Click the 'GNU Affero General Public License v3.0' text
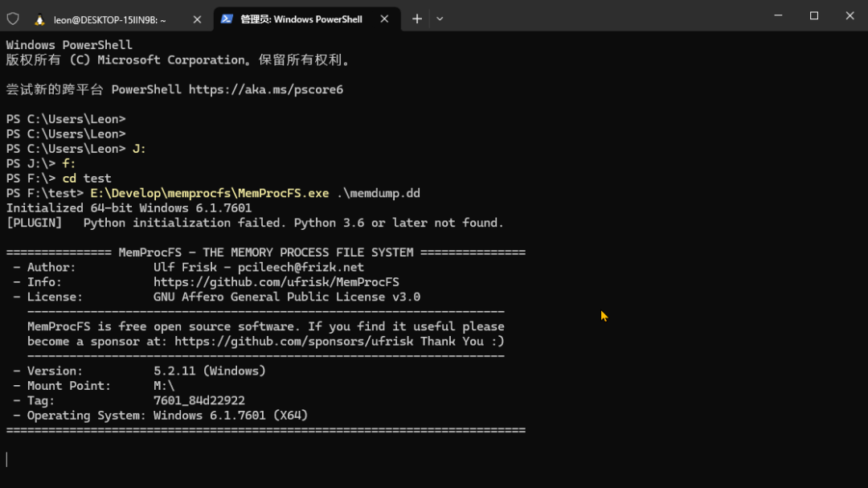 [287, 297]
